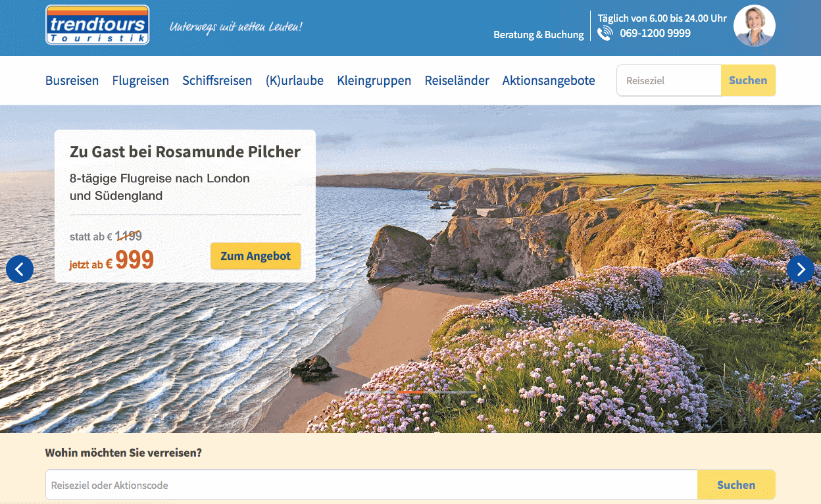Open the Flugreisen menu

click(x=140, y=80)
